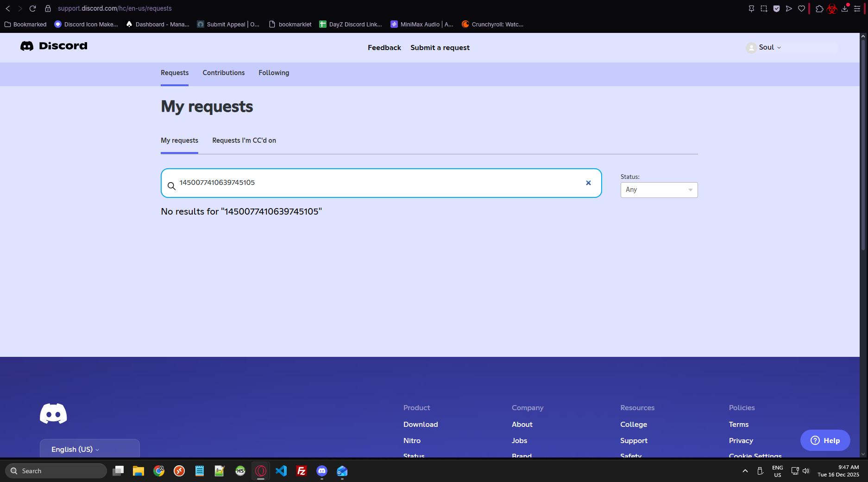Select the My requests sub-tab

point(179,140)
